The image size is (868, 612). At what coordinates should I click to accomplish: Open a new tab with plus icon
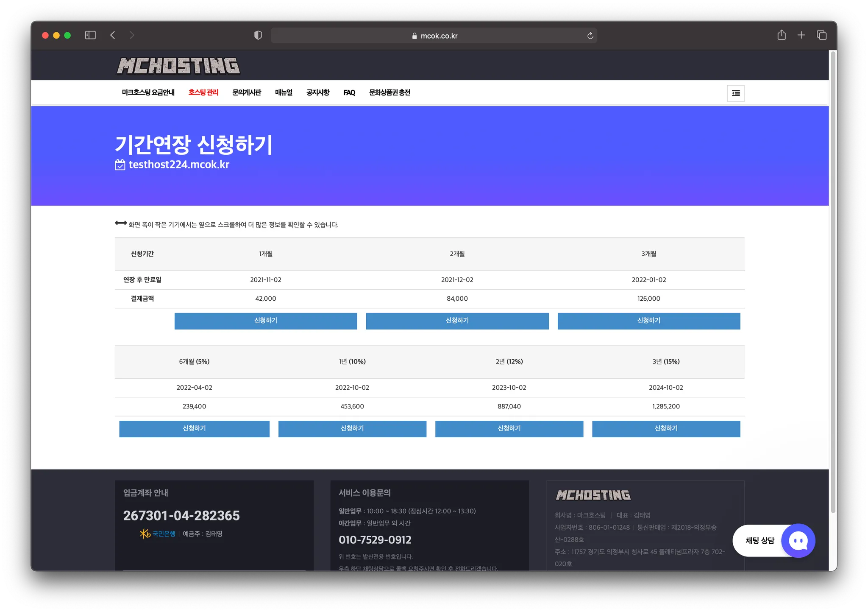(801, 35)
